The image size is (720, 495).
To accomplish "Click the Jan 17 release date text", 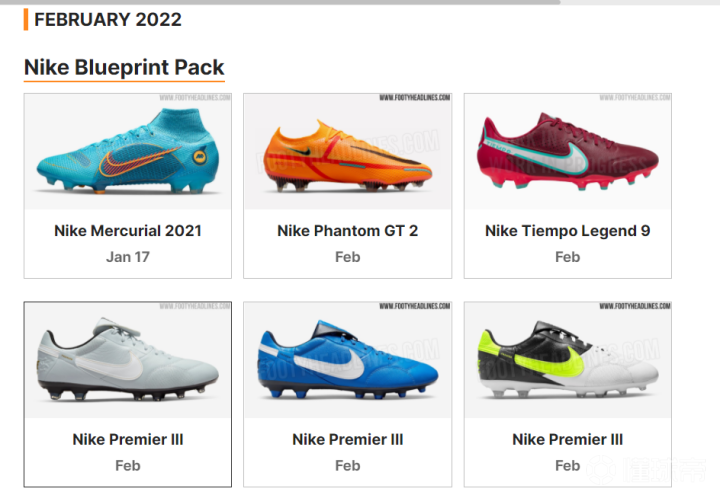I will (x=128, y=257).
